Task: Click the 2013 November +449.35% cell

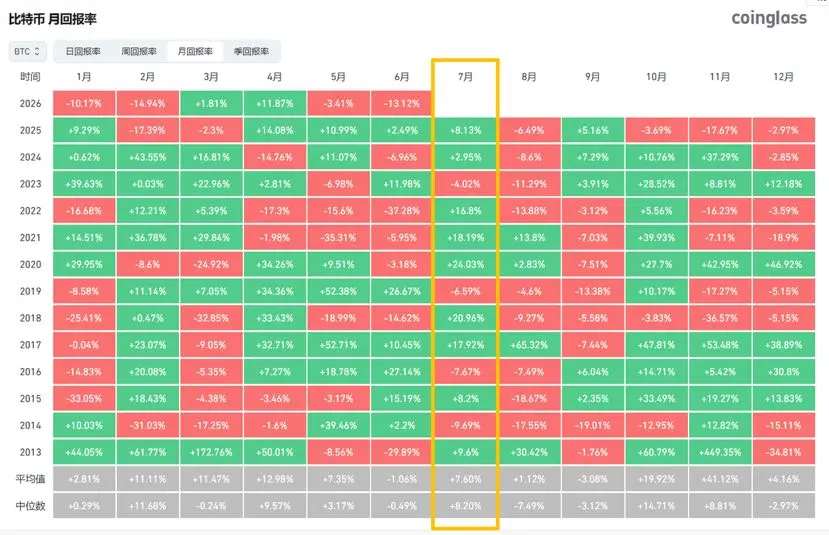Action: [x=720, y=453]
